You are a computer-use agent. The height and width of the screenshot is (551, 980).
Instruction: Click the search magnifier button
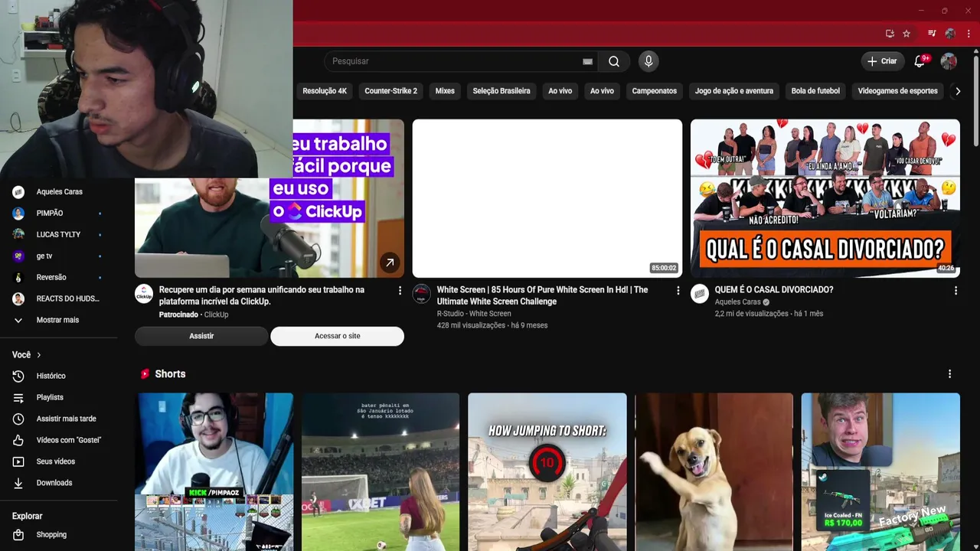[614, 61]
